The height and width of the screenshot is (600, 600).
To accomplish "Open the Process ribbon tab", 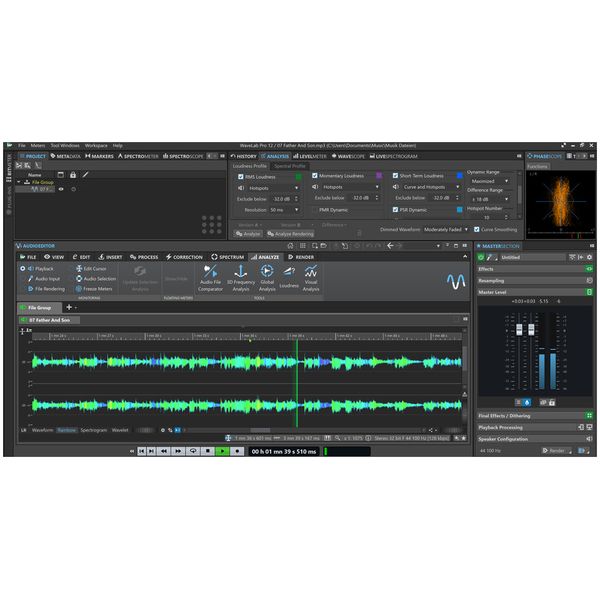I will [144, 257].
